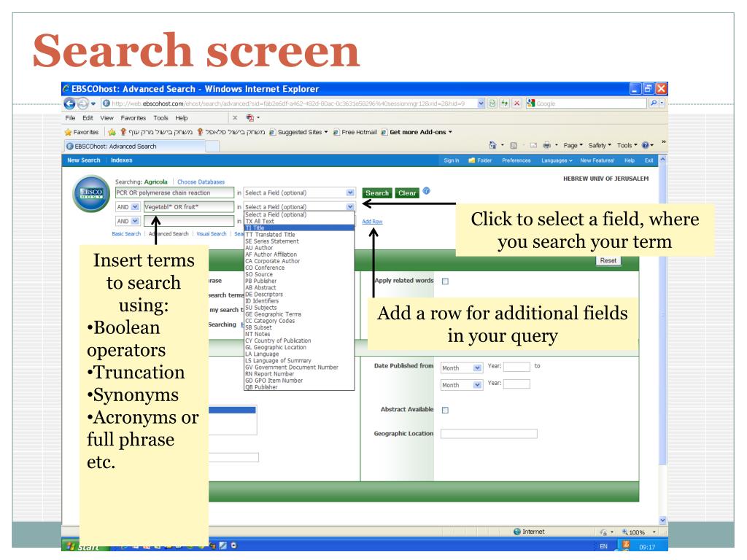Image resolution: width=747 pixels, height=560 pixels.
Task: Click the green Clear button
Action: (x=407, y=193)
